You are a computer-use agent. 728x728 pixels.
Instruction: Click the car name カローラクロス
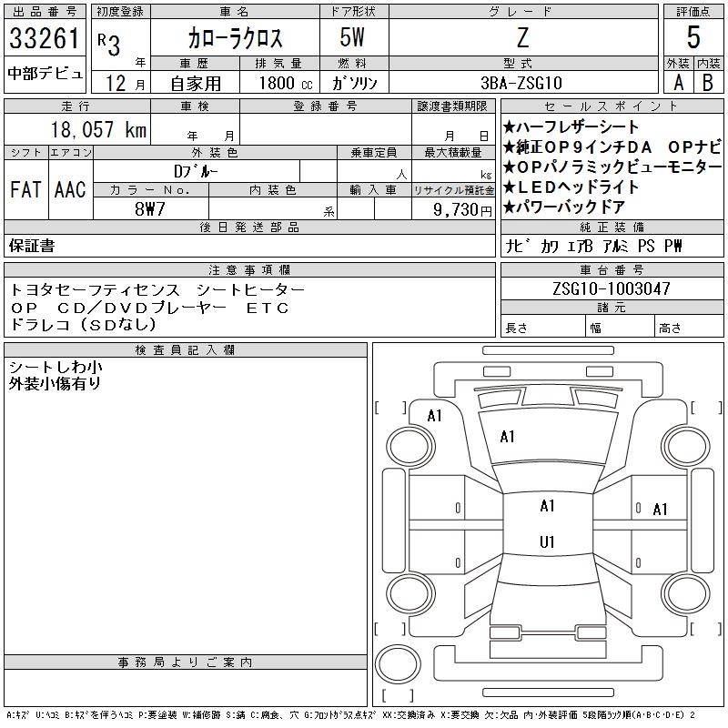[x=235, y=39]
